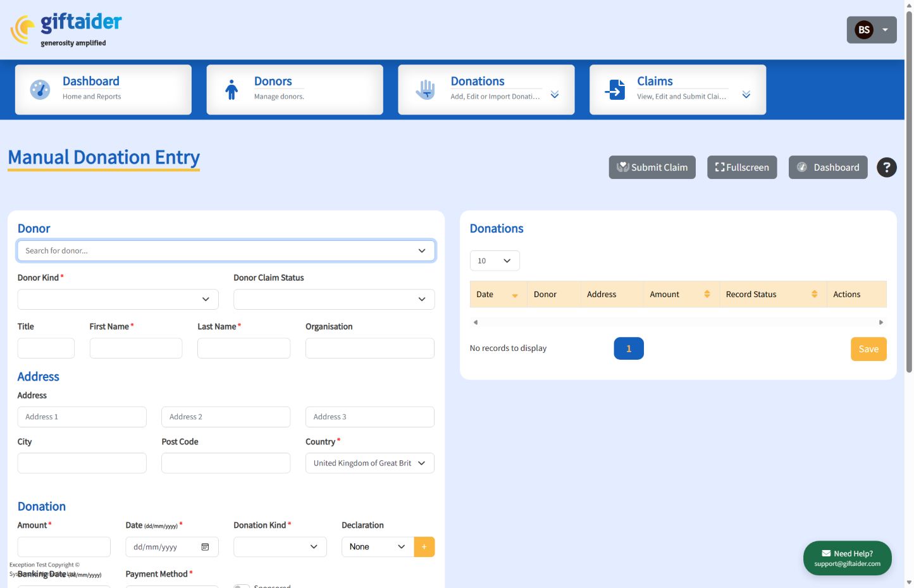Click the Dashboard gauge icon in navigation
The width and height of the screenshot is (914, 588).
tap(40, 89)
